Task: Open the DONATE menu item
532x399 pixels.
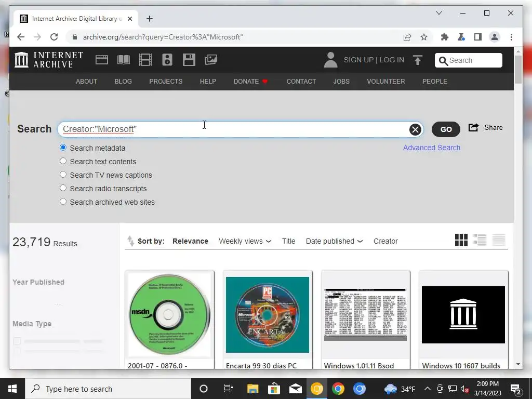Action: [x=250, y=82]
